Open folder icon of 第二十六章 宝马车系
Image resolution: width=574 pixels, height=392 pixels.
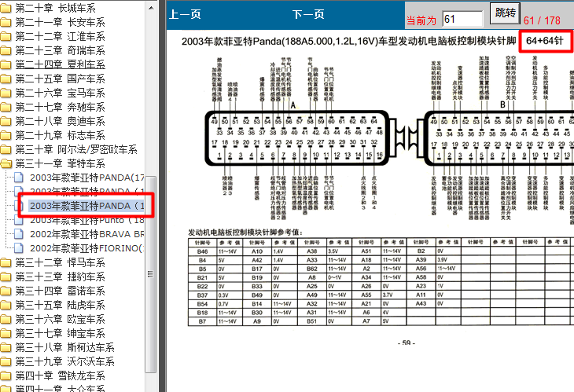(6, 93)
